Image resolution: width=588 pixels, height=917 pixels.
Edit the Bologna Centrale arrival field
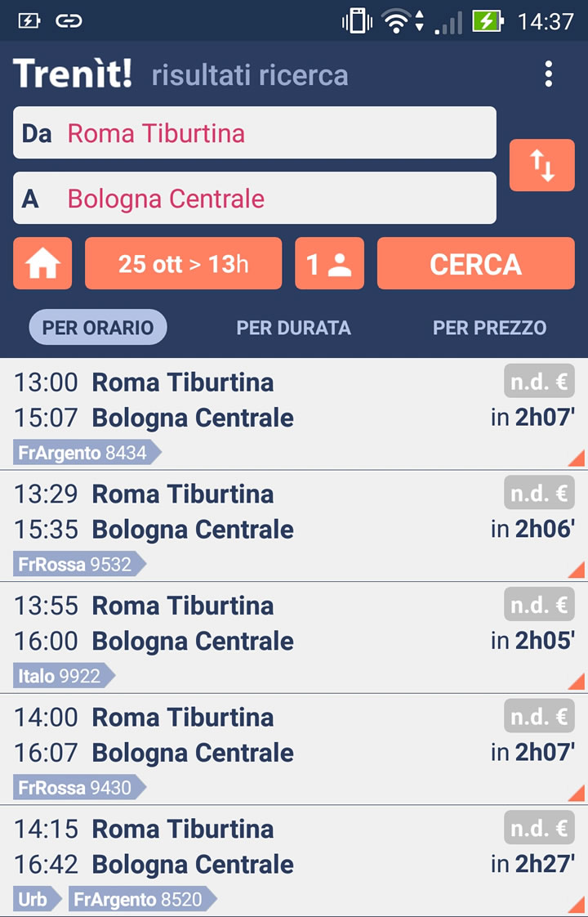point(255,198)
